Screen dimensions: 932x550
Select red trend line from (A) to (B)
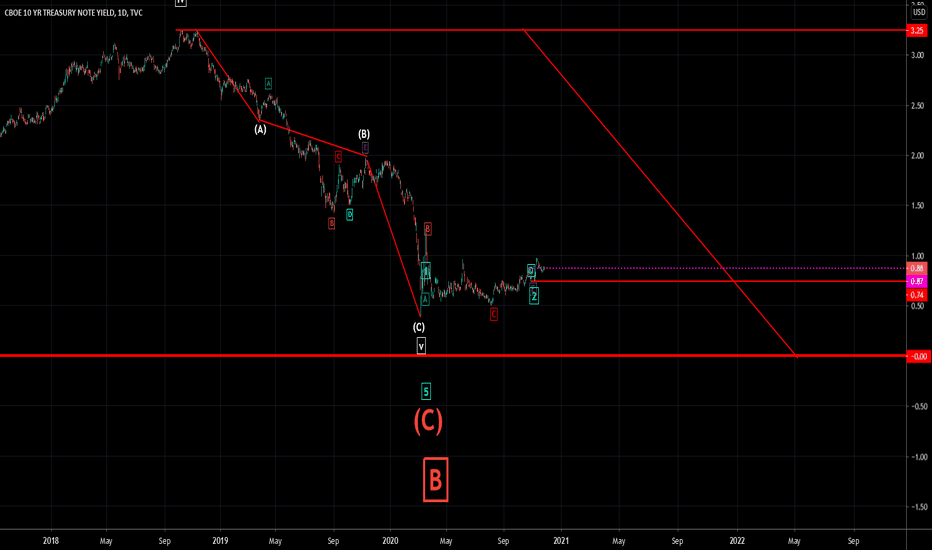313,139
